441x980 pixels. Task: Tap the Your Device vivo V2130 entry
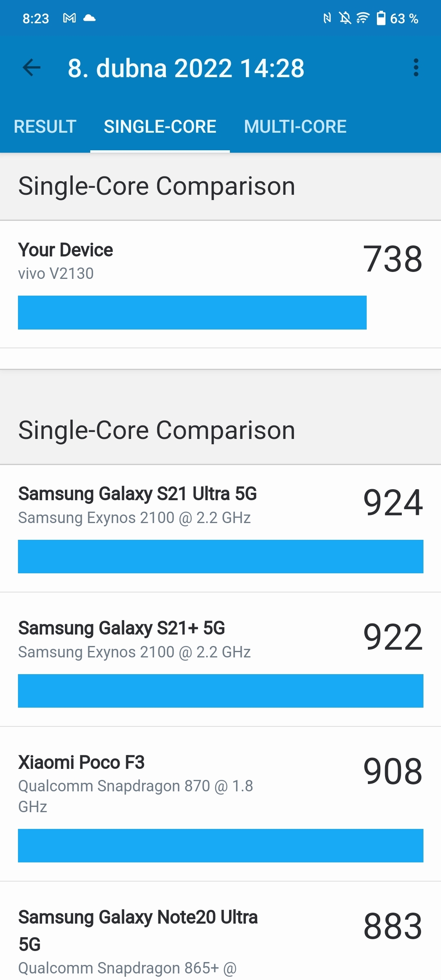(x=220, y=285)
